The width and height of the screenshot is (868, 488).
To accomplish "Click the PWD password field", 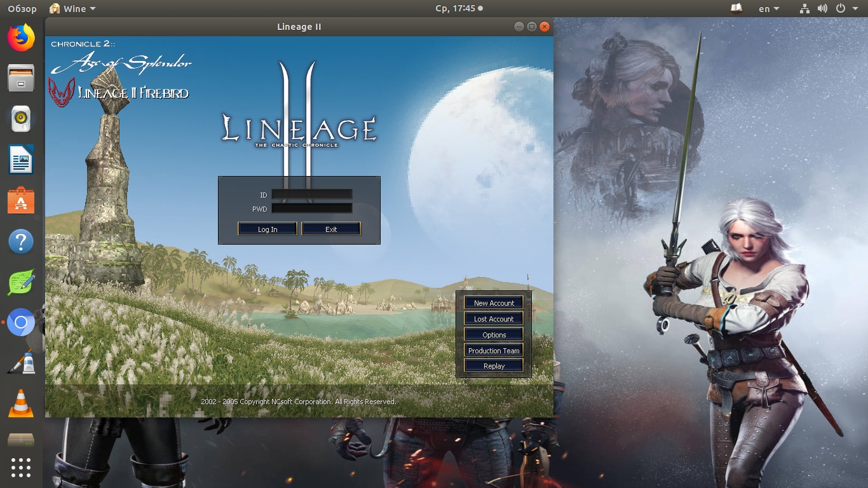I will [312, 208].
